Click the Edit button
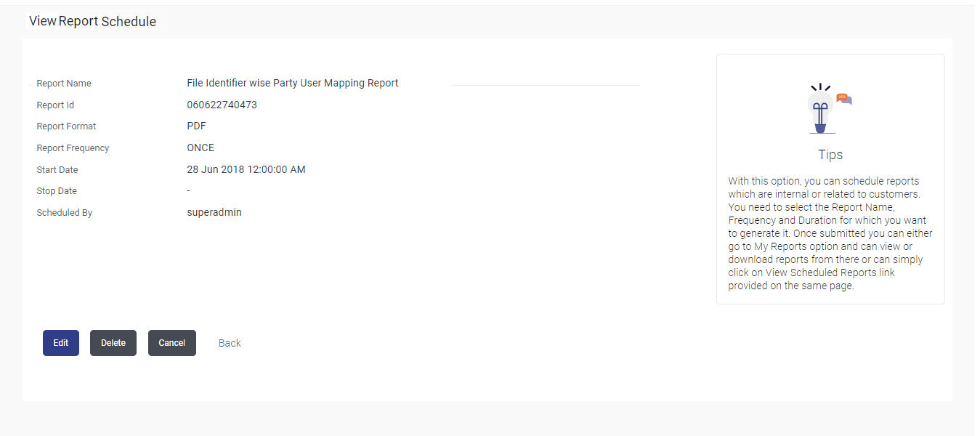Image resolution: width=980 pixels, height=436 pixels. [x=61, y=343]
